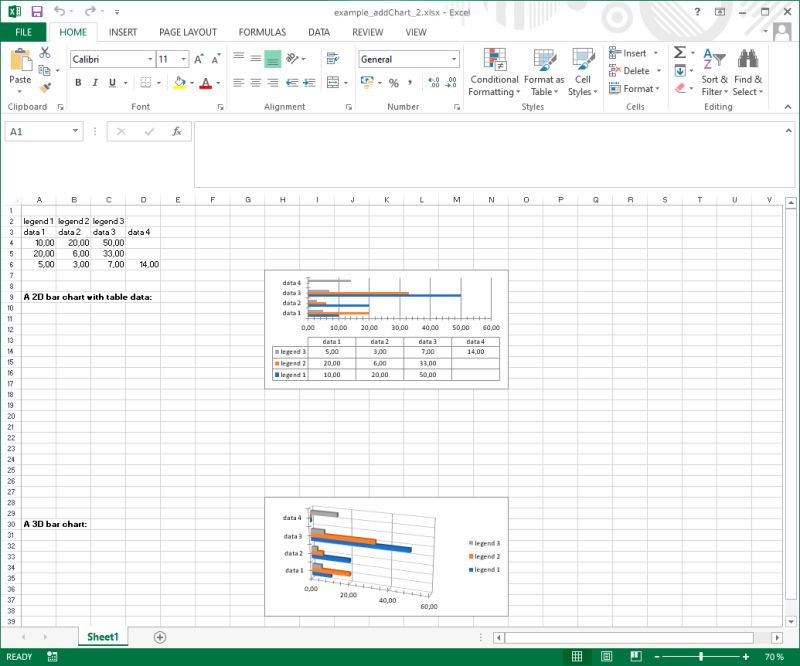Click the Save icon in quick access toolbar
Viewport: 800px width, 666px height.
[37, 11]
